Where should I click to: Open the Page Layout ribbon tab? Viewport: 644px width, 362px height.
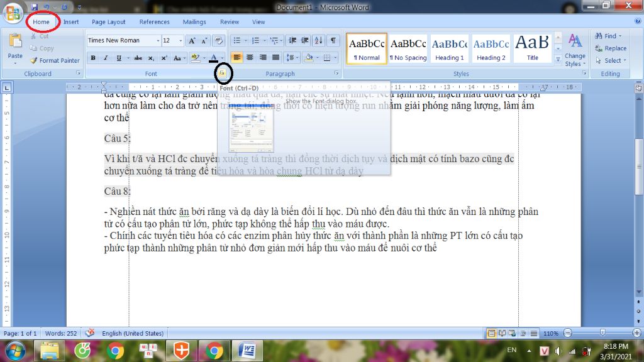coord(108,22)
